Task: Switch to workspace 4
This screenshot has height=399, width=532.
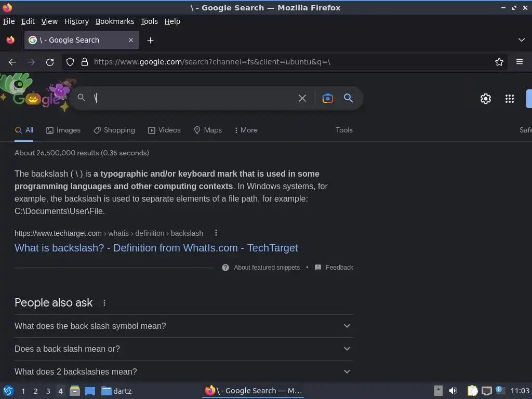Action: point(60,391)
